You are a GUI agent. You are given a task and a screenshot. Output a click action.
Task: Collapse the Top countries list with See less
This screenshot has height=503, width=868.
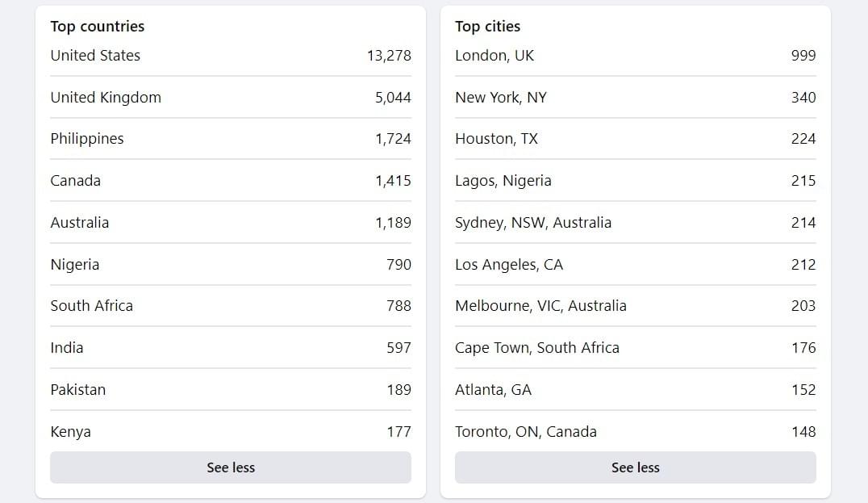coord(230,467)
